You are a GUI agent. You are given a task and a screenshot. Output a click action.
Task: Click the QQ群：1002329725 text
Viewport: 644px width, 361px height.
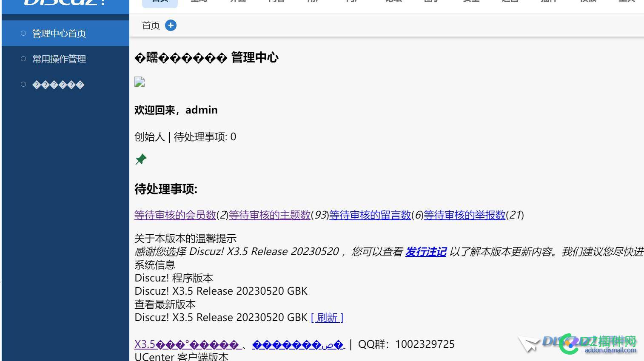(406, 344)
